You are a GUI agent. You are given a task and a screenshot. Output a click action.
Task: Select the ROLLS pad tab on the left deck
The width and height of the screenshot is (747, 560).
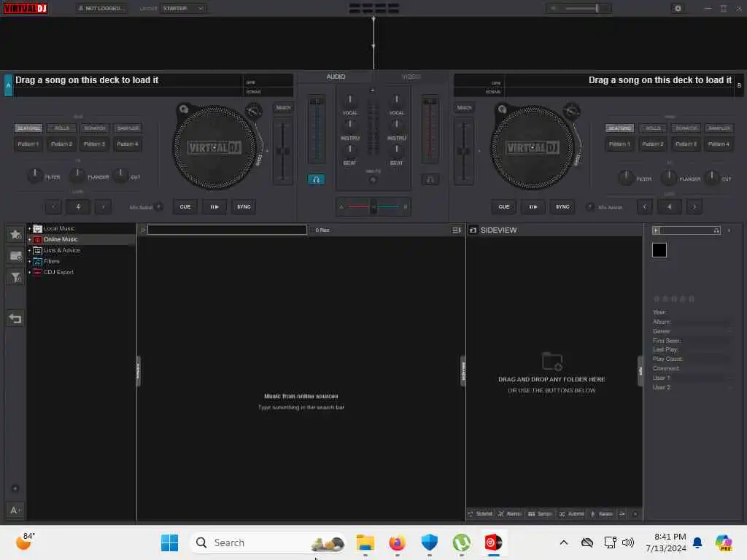tap(61, 128)
